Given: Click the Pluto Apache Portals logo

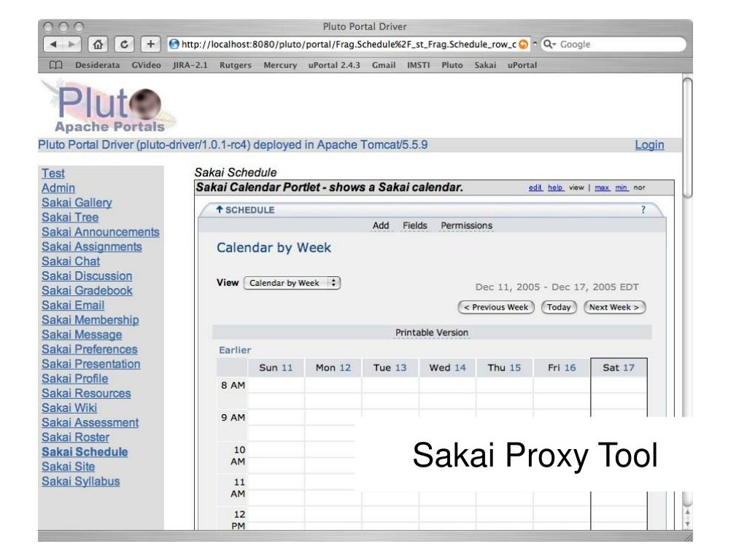Looking at the screenshot, I should (109, 108).
